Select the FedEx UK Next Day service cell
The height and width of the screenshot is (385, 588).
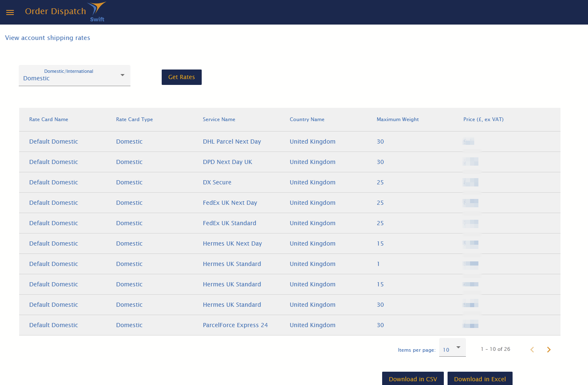point(230,203)
